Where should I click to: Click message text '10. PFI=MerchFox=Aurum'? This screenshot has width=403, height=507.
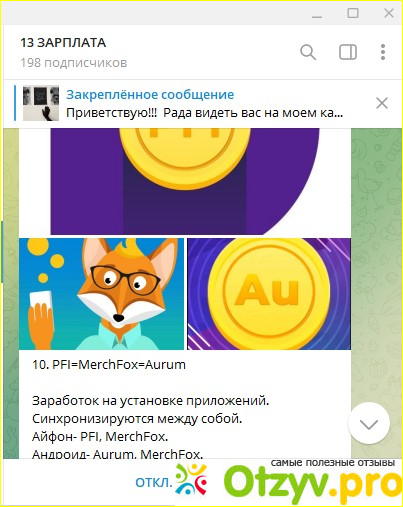pyautogui.click(x=109, y=365)
